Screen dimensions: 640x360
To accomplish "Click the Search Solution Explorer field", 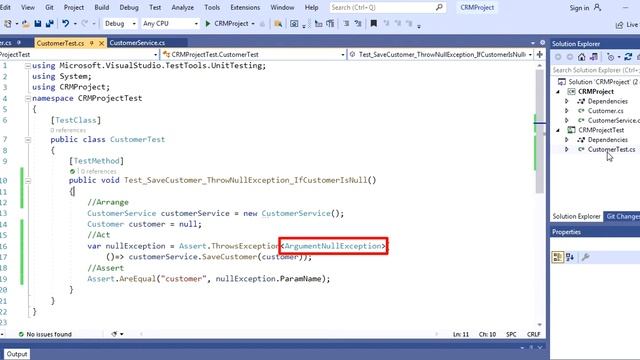I will pos(596,70).
